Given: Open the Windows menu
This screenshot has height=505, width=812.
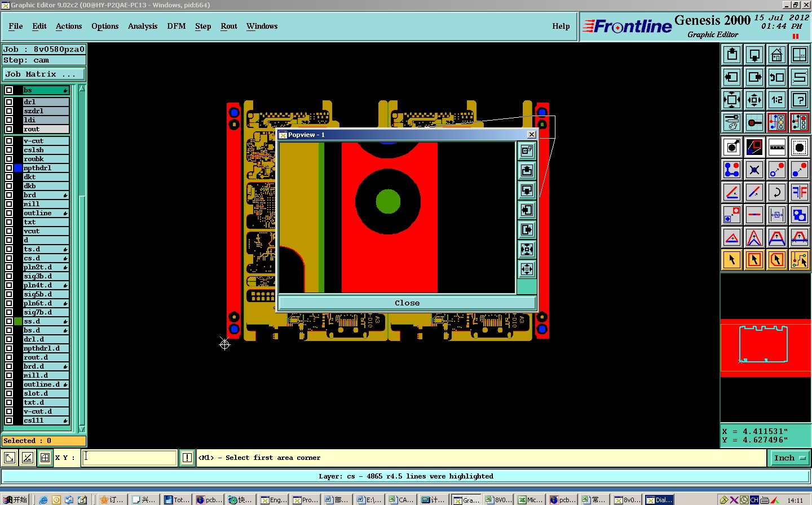Looking at the screenshot, I should point(262,26).
